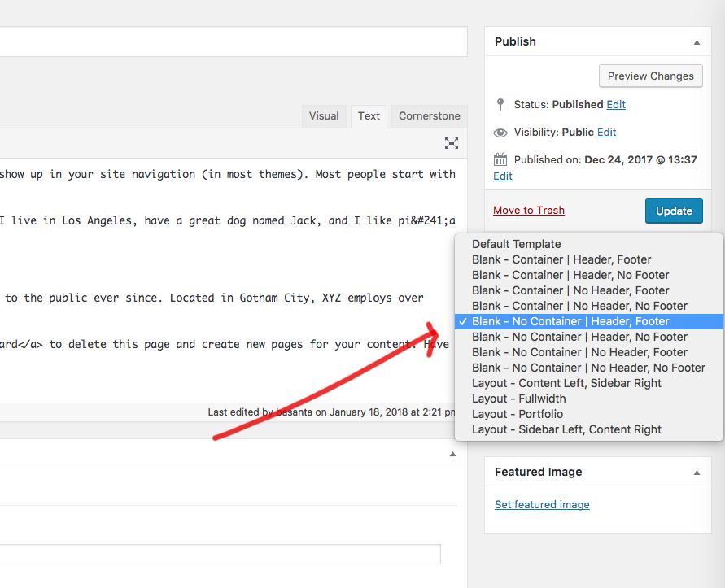Screen dimensions: 725x588
Task: Switch to the Visual editor tab
Action: pos(323,116)
